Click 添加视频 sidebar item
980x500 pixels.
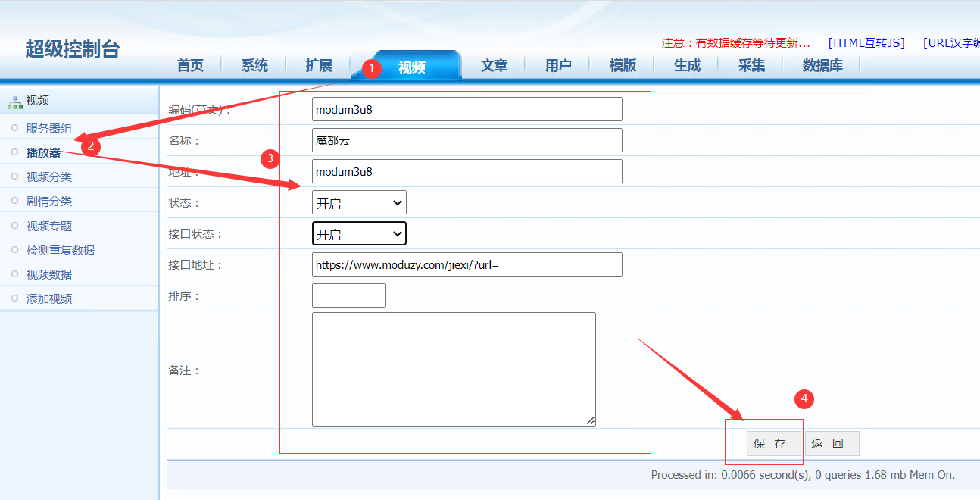(49, 298)
